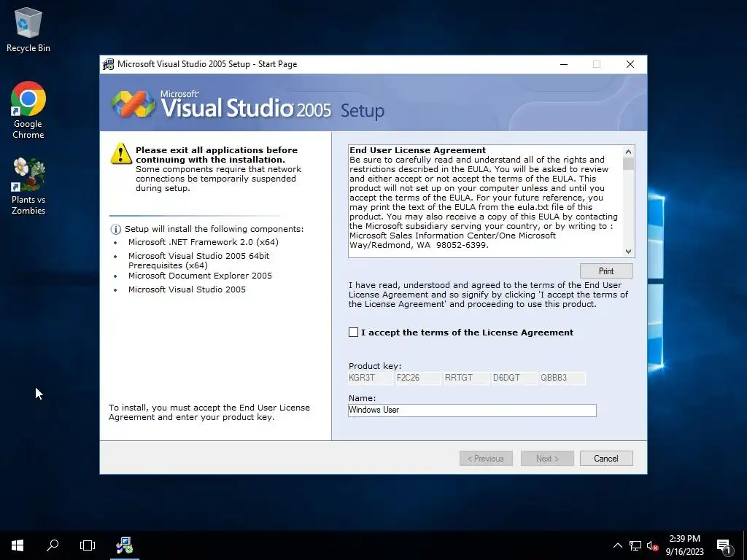Click the product key field QBBB3

tap(562, 378)
